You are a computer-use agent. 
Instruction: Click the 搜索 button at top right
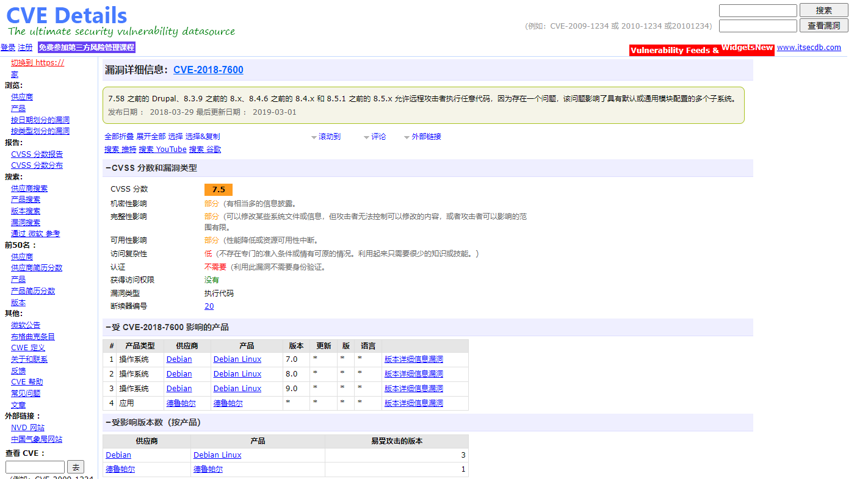coord(824,10)
